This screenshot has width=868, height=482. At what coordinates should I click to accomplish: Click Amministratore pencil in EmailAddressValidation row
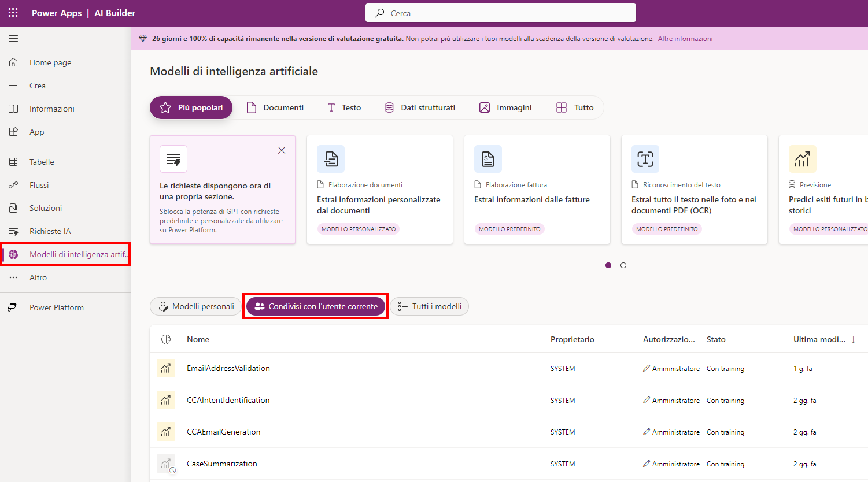647,368
